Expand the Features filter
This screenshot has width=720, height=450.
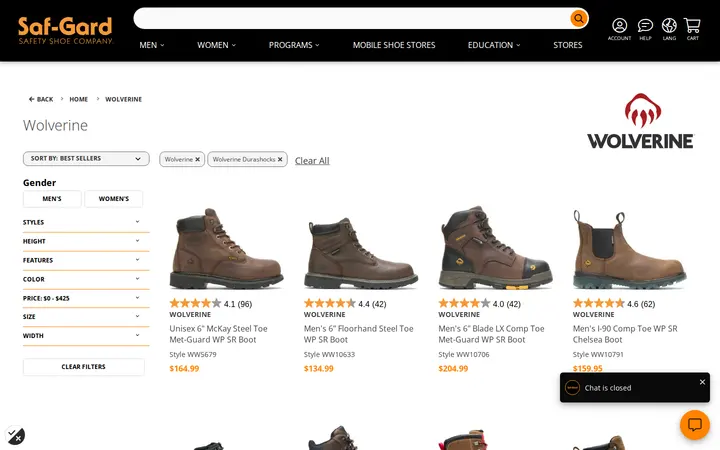(x=86, y=260)
